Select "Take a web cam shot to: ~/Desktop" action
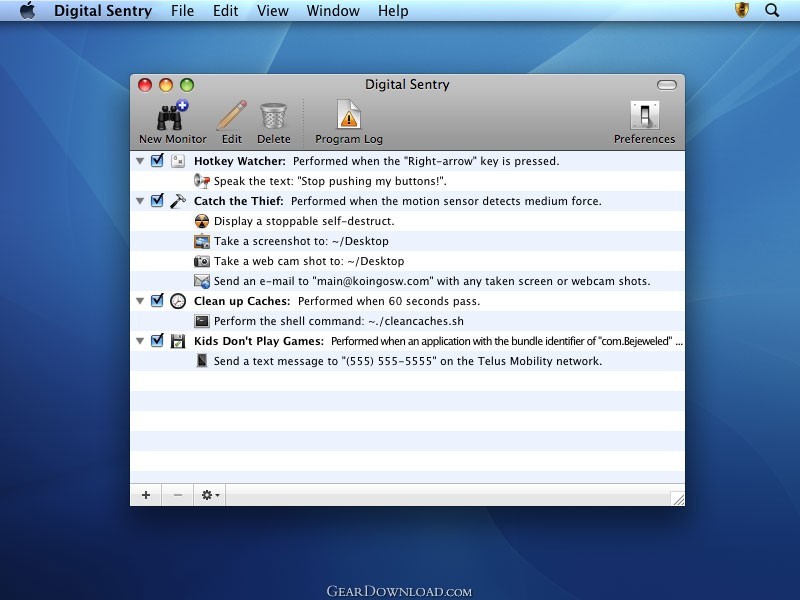This screenshot has height=600, width=800. (309, 261)
